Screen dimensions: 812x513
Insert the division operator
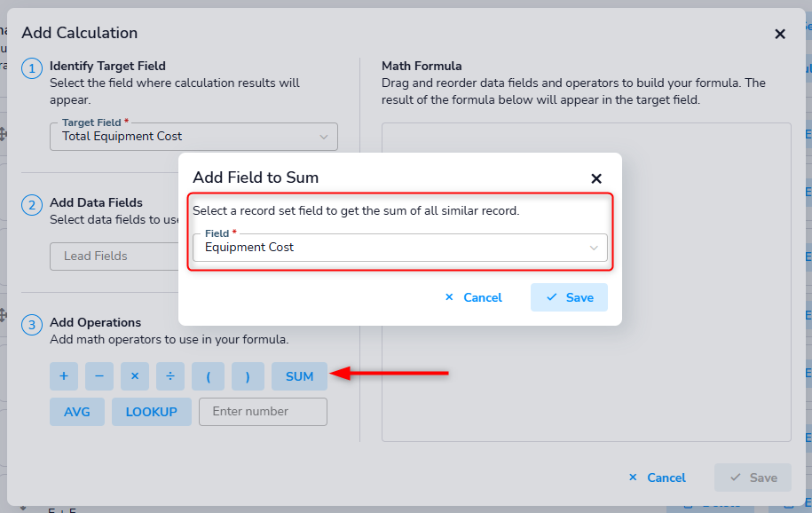pos(170,376)
